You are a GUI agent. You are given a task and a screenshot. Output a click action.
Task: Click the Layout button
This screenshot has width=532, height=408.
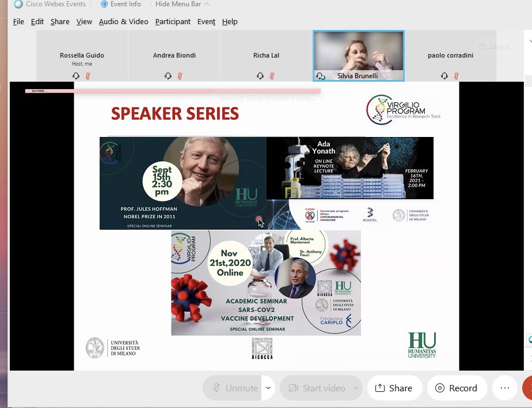(495, 47)
